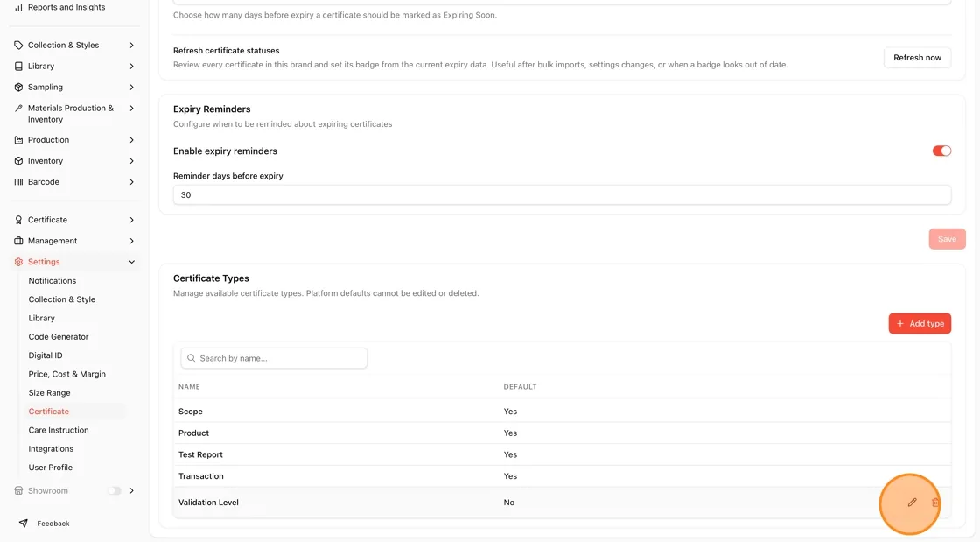The height and width of the screenshot is (542, 980).
Task: Open Integrations settings
Action: [x=51, y=449]
